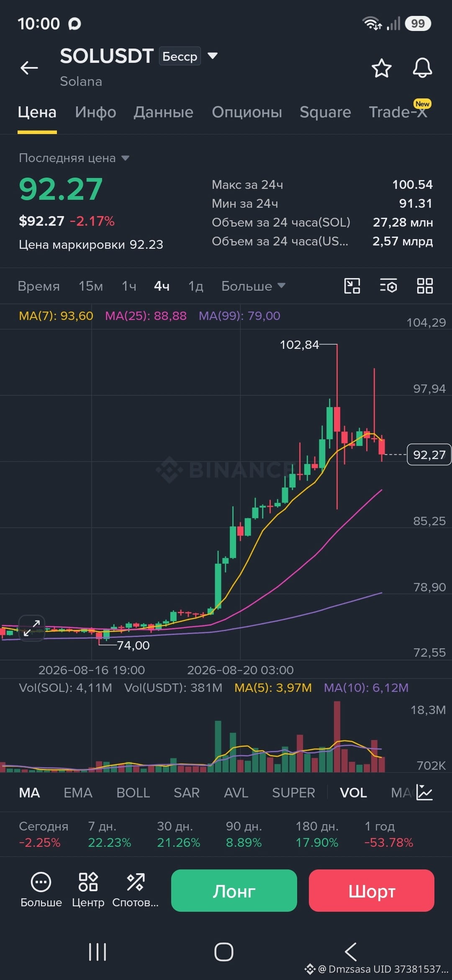The width and height of the screenshot is (452, 980).
Task: Tap the 1 год -53.78% performance
Action: pos(389,834)
